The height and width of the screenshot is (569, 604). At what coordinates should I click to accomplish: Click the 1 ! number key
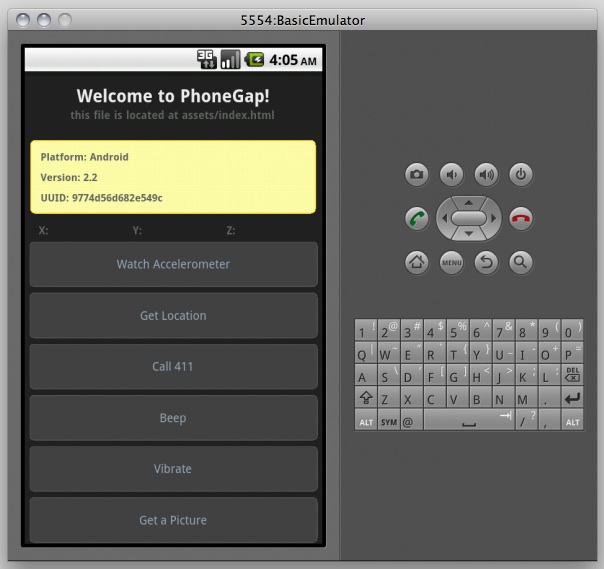pos(366,329)
